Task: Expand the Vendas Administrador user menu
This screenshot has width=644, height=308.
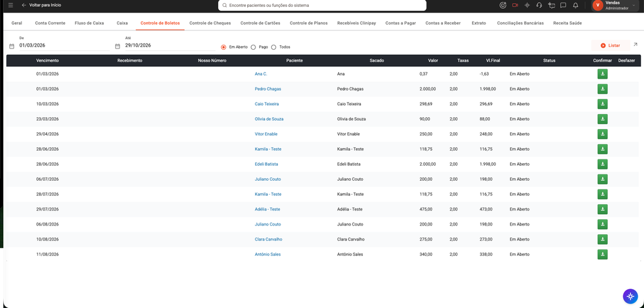Action: (616, 5)
